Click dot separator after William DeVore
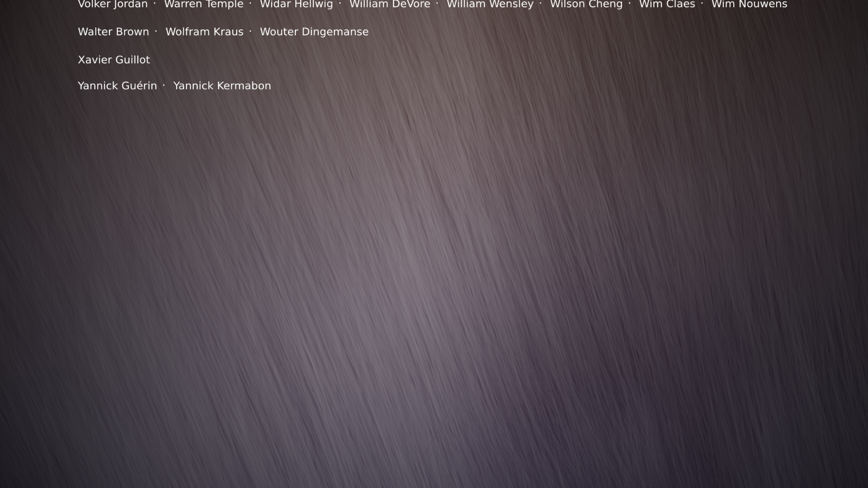The height and width of the screenshot is (488, 868). click(438, 4)
